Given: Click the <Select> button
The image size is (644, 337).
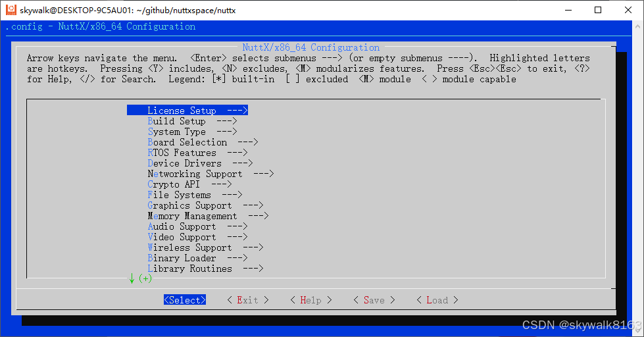Looking at the screenshot, I should click(185, 300).
